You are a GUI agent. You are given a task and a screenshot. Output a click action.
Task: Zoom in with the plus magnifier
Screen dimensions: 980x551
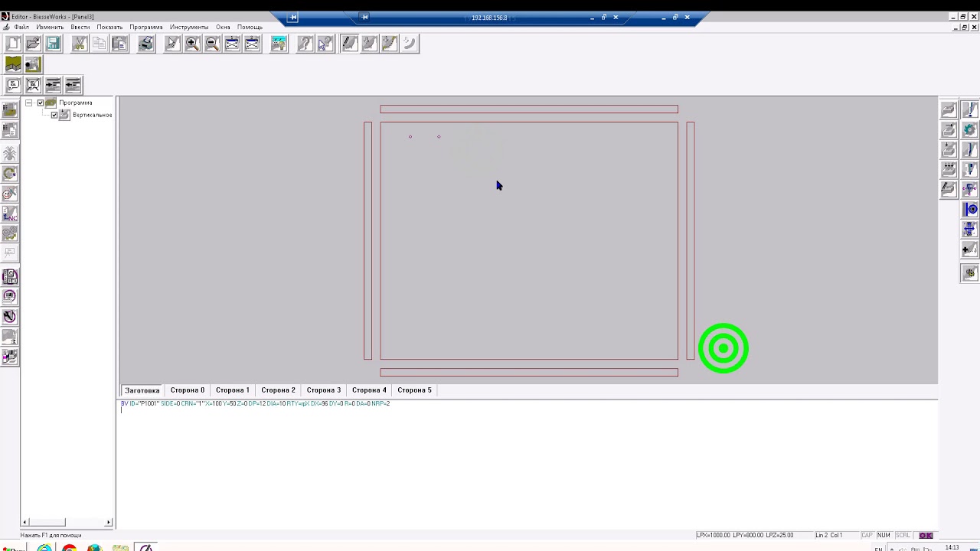[x=192, y=44]
